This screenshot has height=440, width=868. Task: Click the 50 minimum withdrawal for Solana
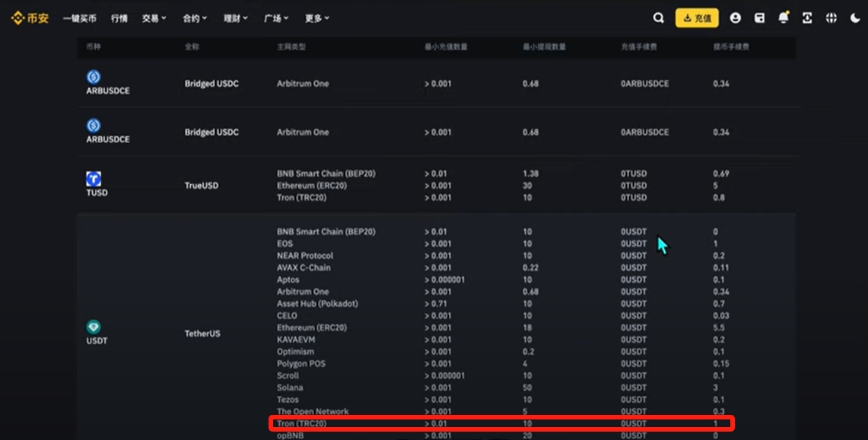527,388
